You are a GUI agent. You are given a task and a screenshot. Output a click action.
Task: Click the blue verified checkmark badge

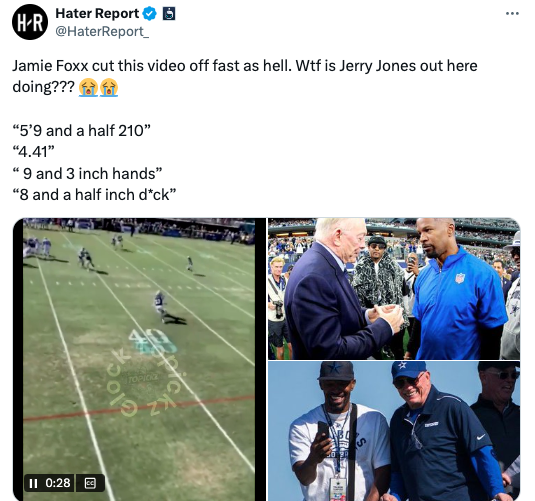[149, 14]
